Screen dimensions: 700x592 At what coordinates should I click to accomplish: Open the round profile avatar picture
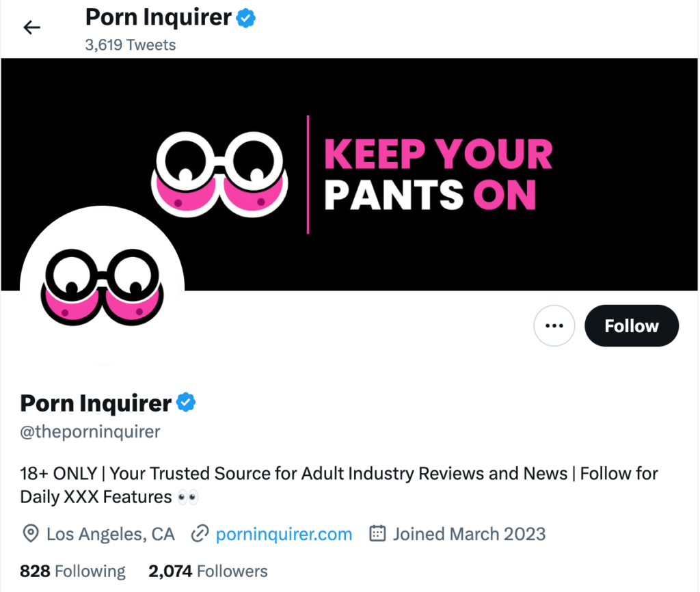tap(102, 287)
